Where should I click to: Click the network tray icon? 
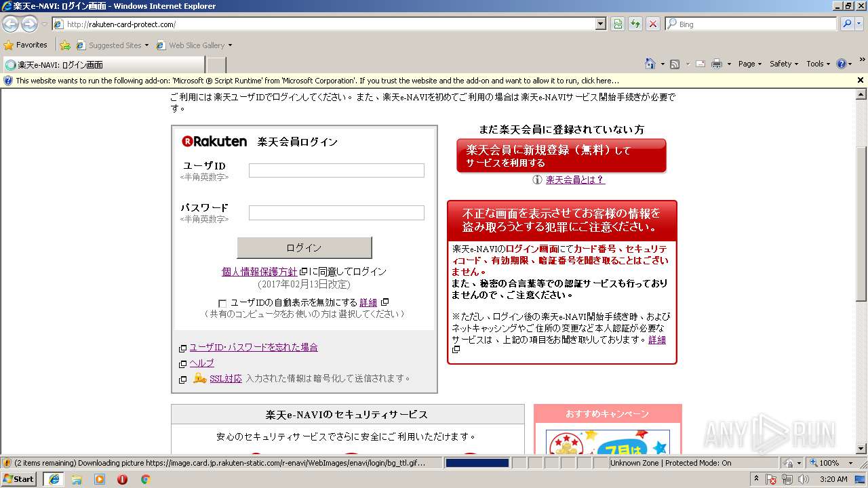point(787,479)
